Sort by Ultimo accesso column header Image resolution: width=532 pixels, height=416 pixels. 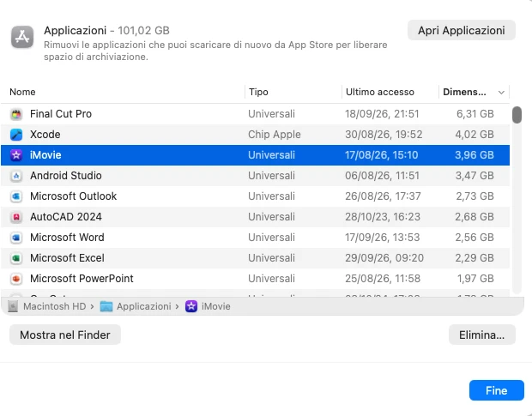pyautogui.click(x=380, y=93)
